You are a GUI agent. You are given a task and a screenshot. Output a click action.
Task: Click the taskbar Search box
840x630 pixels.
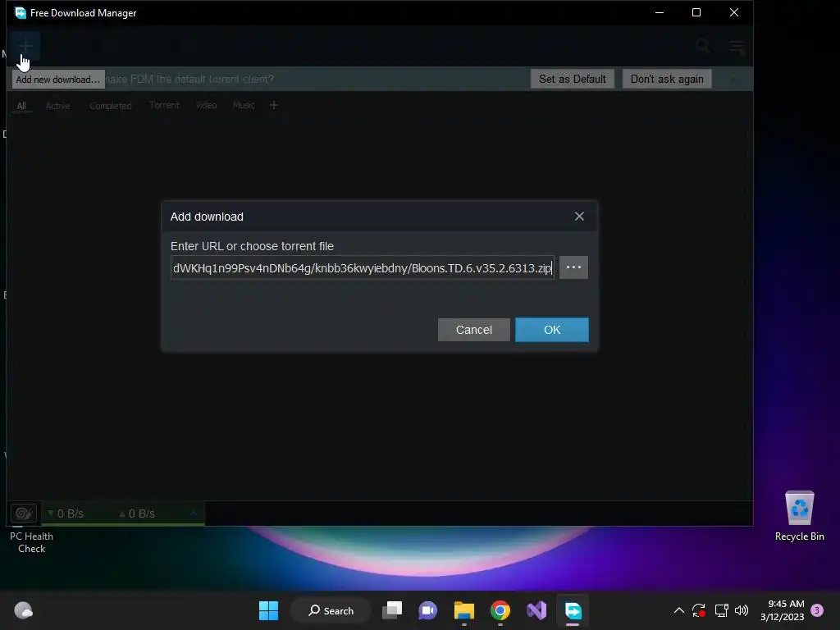[331, 610]
